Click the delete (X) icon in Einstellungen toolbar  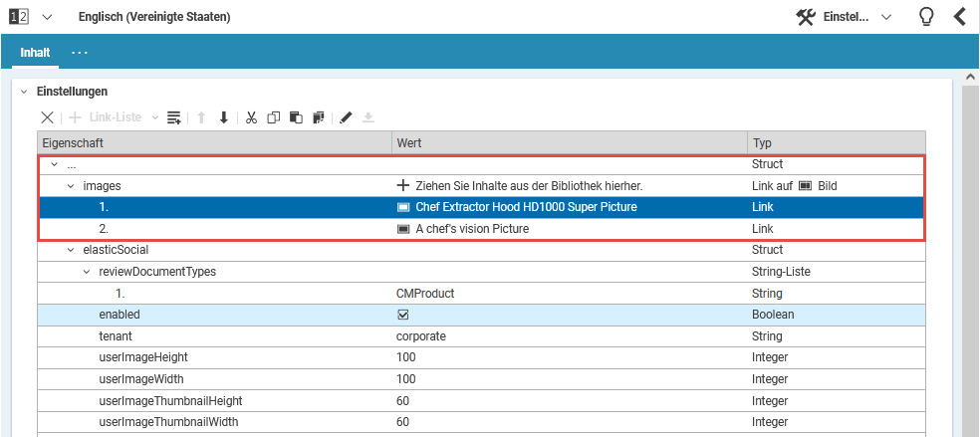[47, 117]
